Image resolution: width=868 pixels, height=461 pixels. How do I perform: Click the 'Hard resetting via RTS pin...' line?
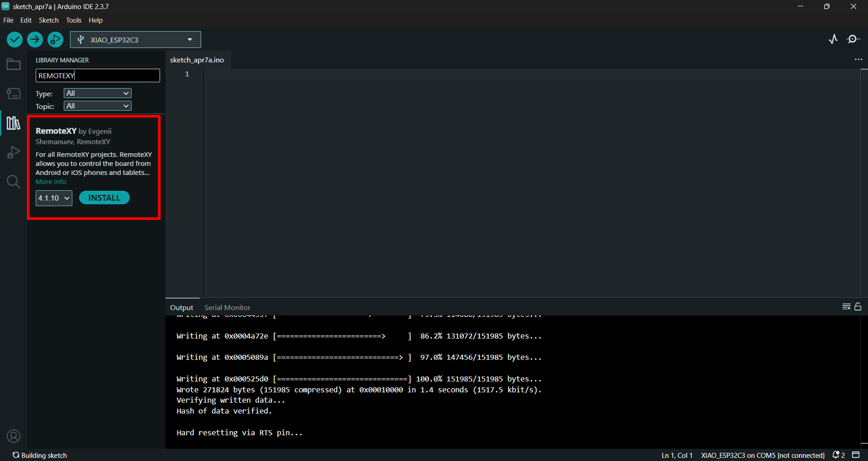[240, 432]
